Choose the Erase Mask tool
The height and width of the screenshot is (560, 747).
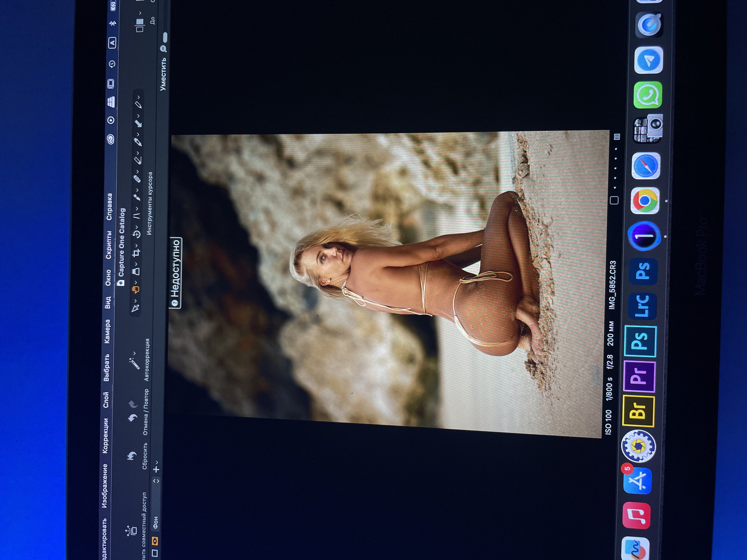tap(138, 161)
